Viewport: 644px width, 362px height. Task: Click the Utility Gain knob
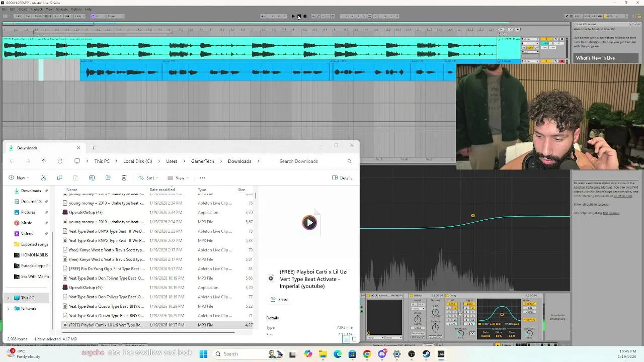[435, 312]
